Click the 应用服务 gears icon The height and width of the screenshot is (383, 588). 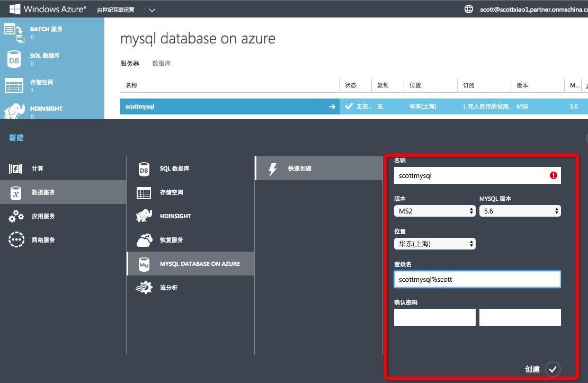(x=16, y=216)
